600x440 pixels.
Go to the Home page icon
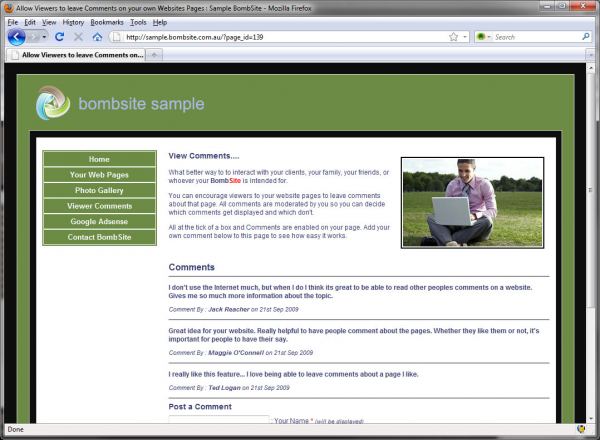(97, 36)
